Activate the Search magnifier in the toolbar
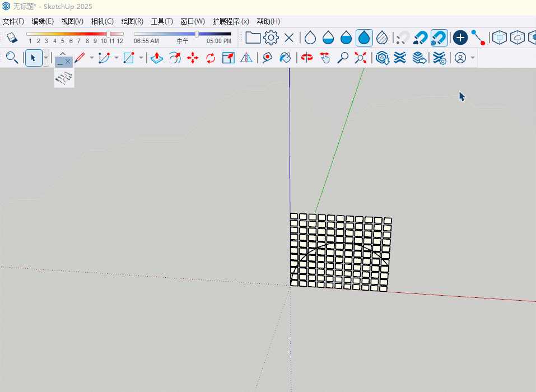The height and width of the screenshot is (392, 536). [12, 58]
